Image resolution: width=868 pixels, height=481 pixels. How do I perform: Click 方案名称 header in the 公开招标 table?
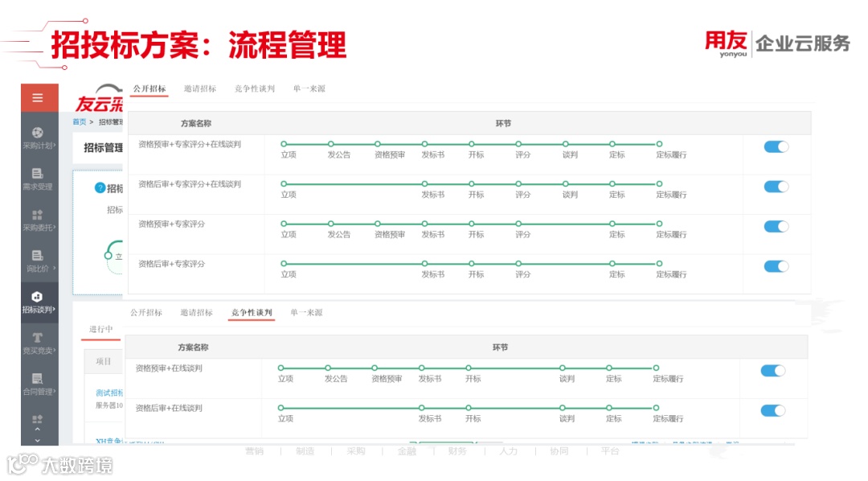pyautogui.click(x=196, y=124)
